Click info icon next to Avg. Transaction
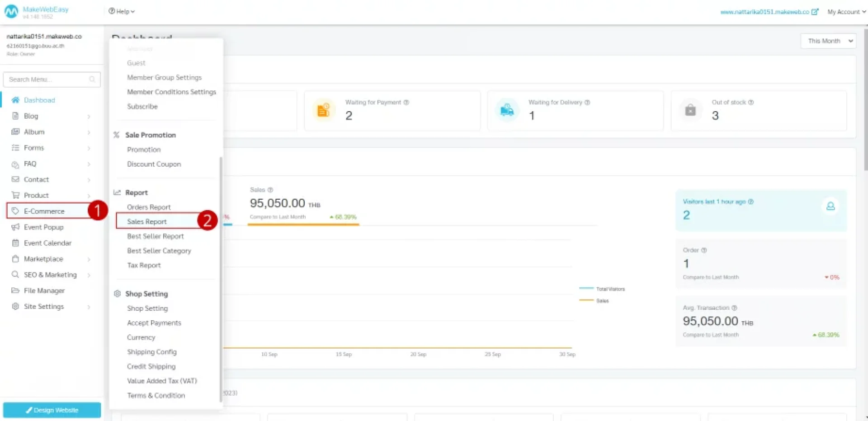 (734, 308)
